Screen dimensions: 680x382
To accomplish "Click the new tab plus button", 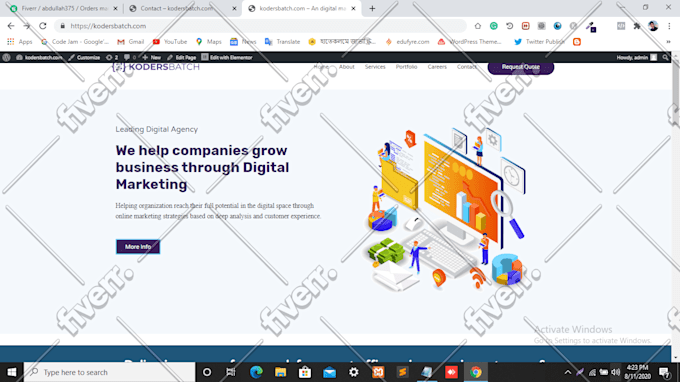I will [x=372, y=8].
